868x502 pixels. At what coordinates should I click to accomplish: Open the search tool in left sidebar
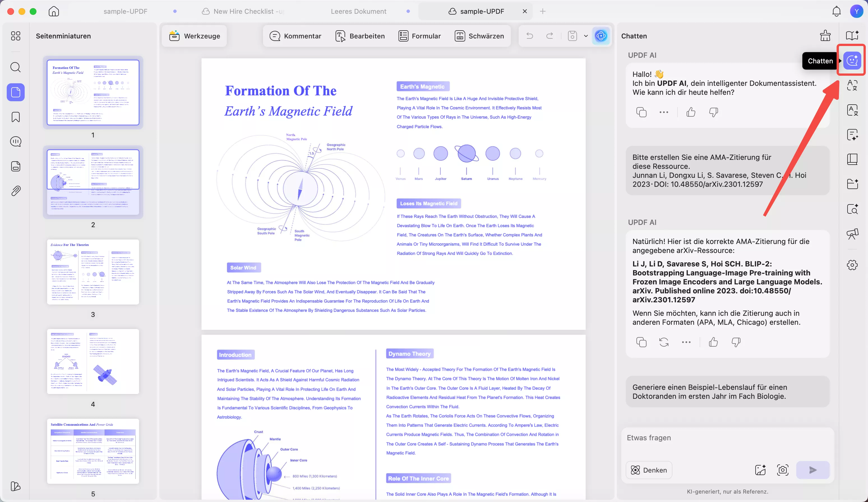[15, 67]
